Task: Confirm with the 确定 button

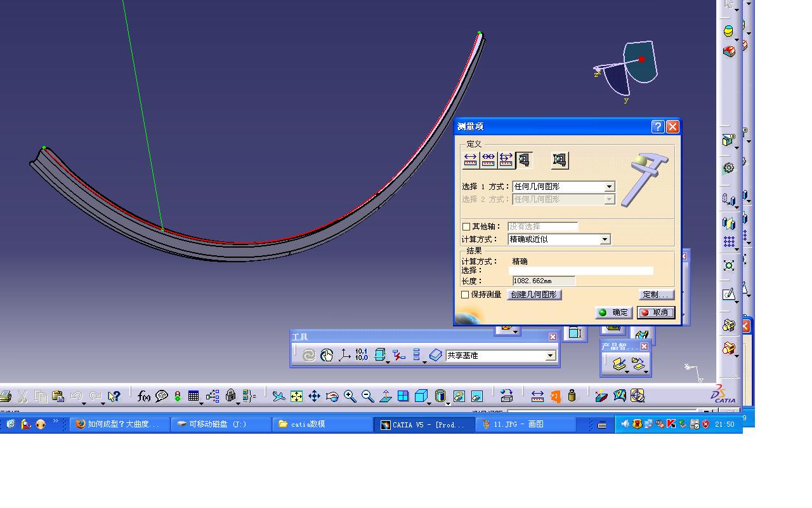Action: [613, 312]
